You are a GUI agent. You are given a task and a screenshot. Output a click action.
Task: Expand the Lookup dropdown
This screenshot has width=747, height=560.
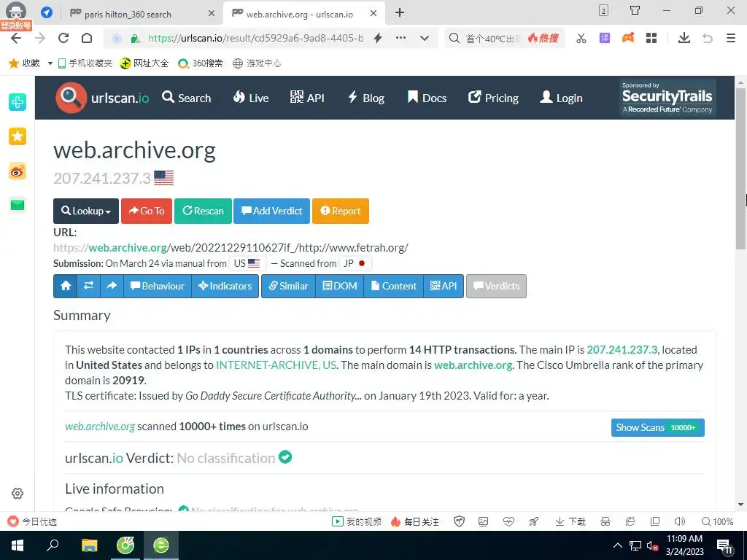click(x=86, y=211)
